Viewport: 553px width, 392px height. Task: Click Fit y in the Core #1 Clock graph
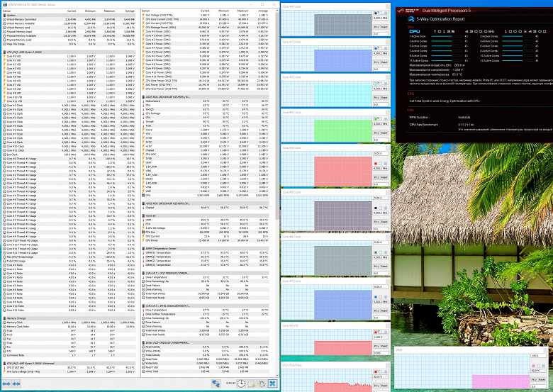tap(376, 62)
